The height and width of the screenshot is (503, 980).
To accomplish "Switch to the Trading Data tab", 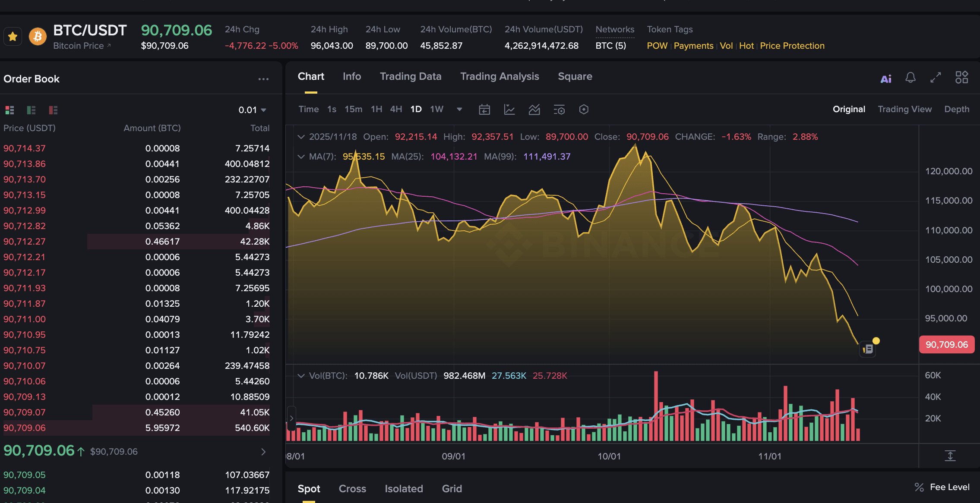I will (x=411, y=76).
